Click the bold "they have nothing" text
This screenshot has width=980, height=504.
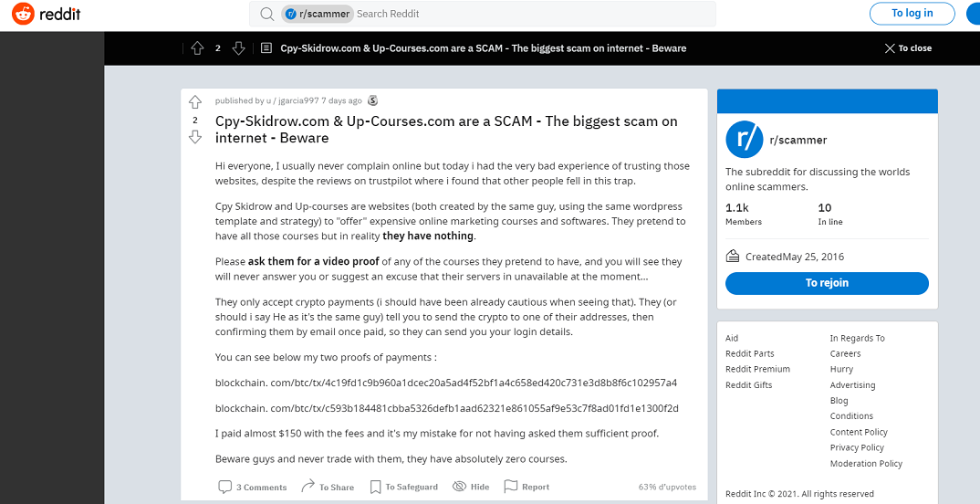pyautogui.click(x=428, y=236)
